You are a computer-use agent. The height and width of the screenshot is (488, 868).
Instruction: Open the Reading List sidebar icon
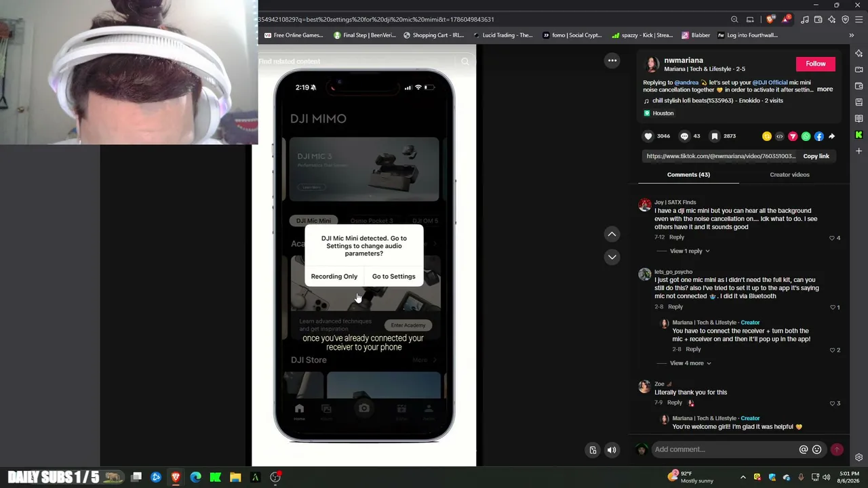click(859, 119)
